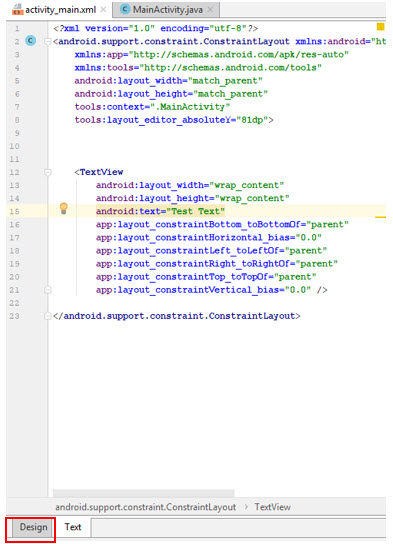The height and width of the screenshot is (544, 393).
Task: Close the MainActivity.java tab
Action: 210,10
